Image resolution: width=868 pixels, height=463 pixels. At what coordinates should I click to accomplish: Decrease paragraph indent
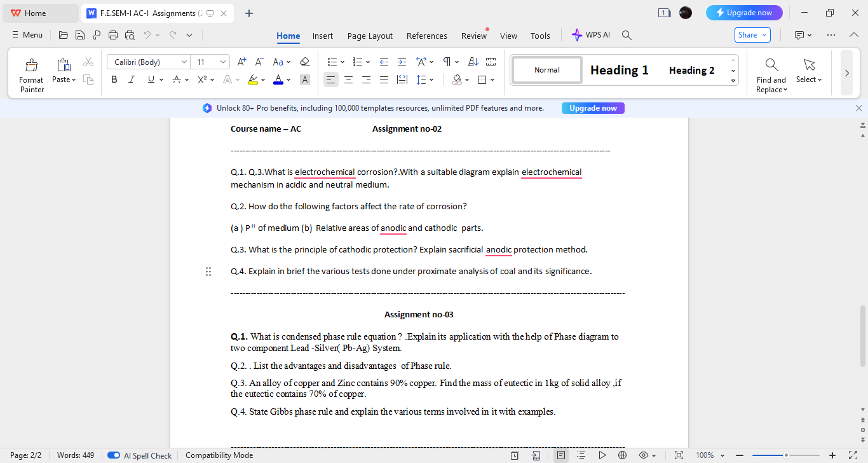point(384,62)
